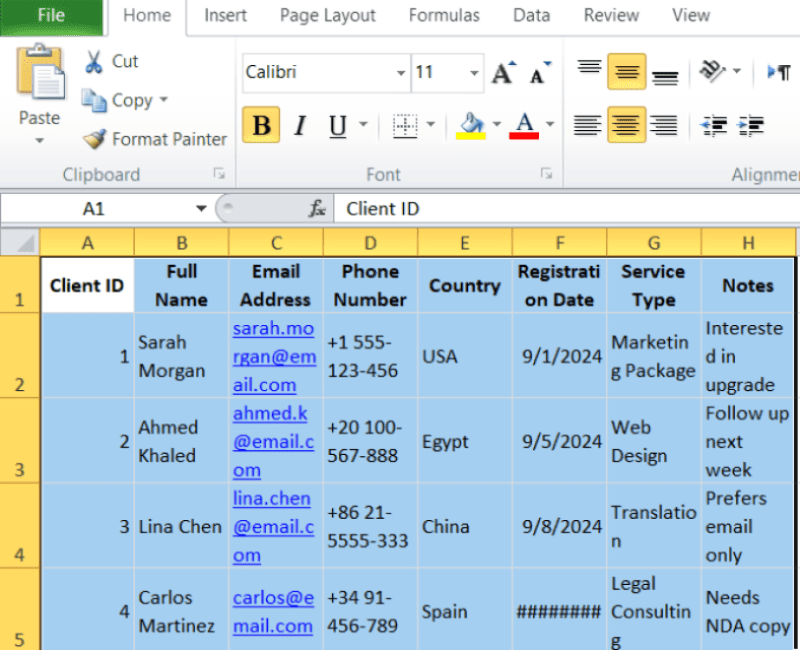The height and width of the screenshot is (650, 800).
Task: Open the Page Layout tab
Action: pyautogui.click(x=328, y=16)
